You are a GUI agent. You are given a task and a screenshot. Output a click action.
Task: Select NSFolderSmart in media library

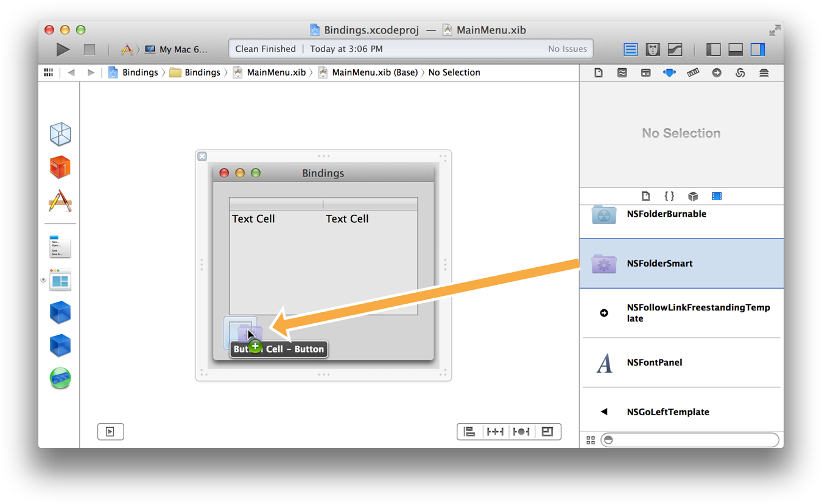(x=681, y=264)
